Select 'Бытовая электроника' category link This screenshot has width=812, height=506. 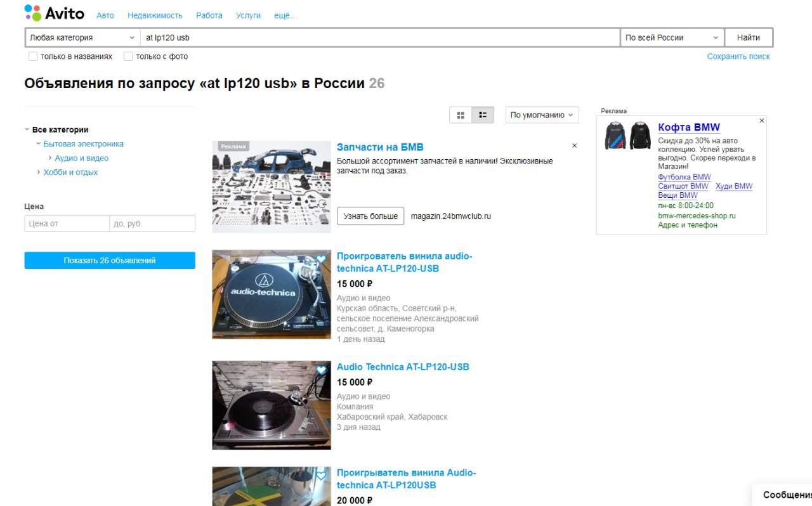(84, 144)
